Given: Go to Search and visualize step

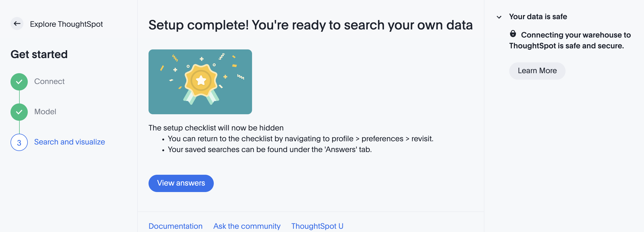Looking at the screenshot, I should point(70,142).
